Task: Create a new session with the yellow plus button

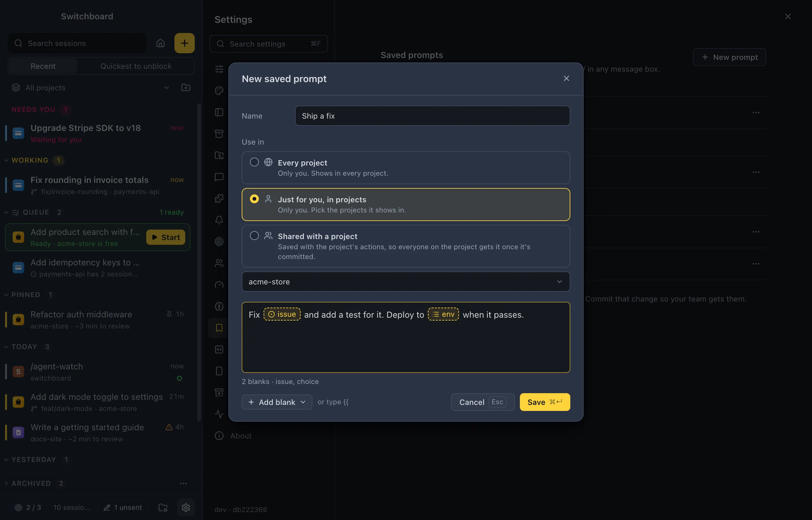Action: pos(184,43)
